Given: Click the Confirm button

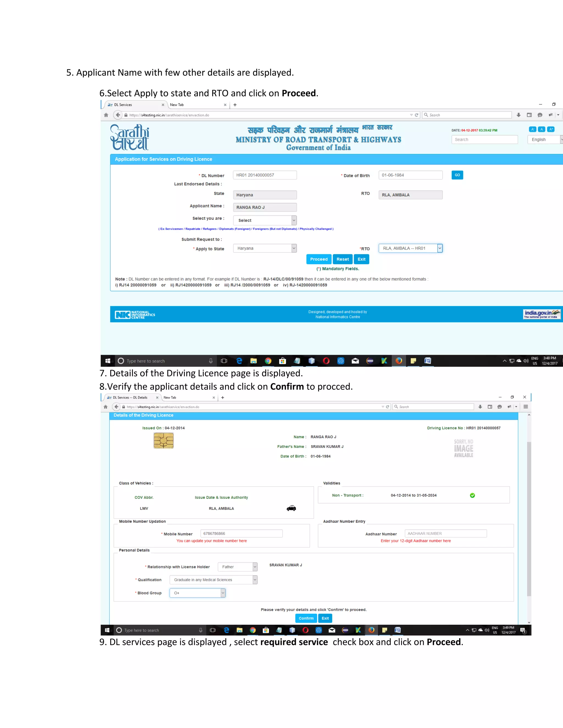Looking at the screenshot, I should 306,618.
